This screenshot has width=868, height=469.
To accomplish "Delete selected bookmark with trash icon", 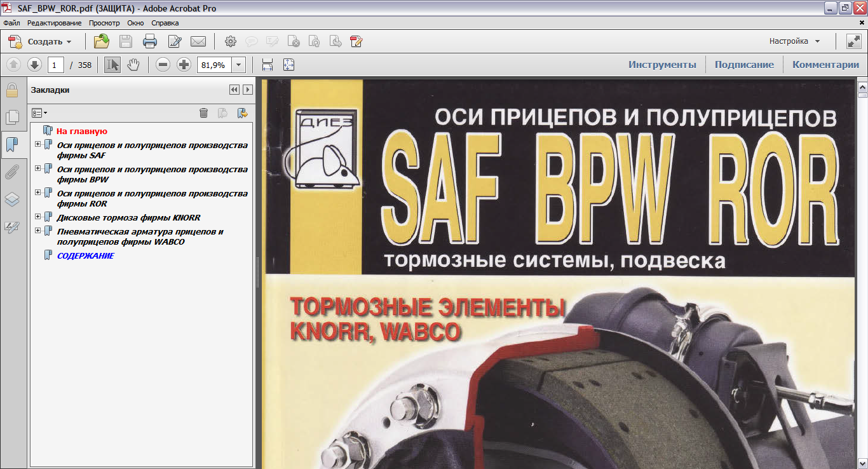I will (203, 113).
